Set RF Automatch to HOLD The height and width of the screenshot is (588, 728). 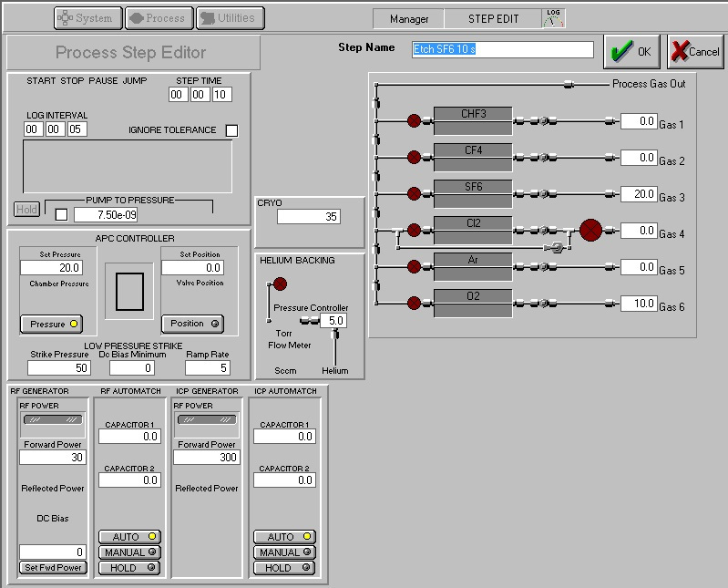pyautogui.click(x=129, y=568)
